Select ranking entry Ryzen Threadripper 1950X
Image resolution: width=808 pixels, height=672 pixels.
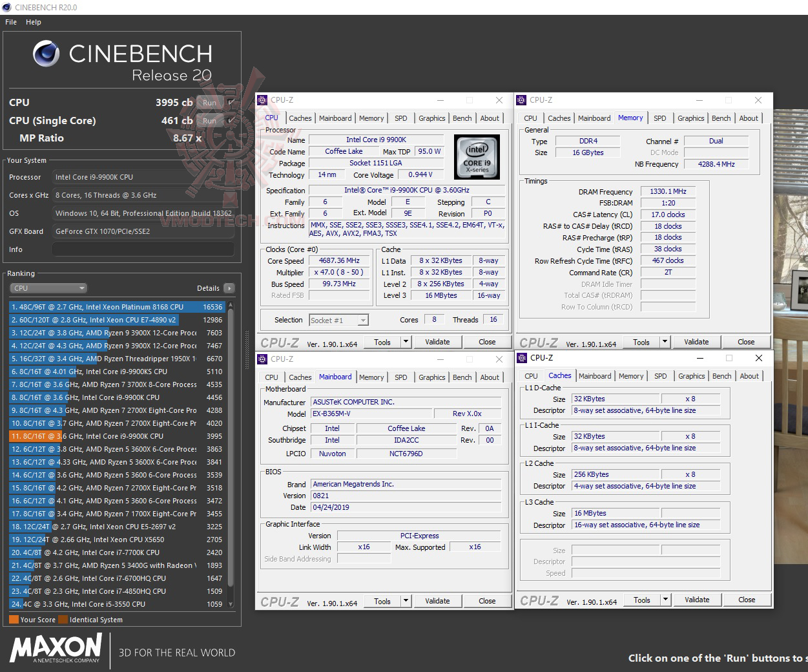[116, 359]
